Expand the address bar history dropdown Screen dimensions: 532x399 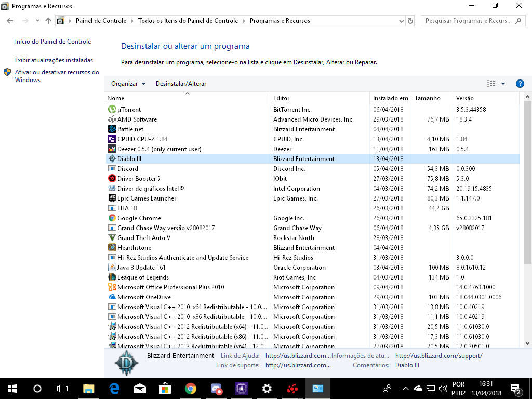pyautogui.click(x=402, y=21)
